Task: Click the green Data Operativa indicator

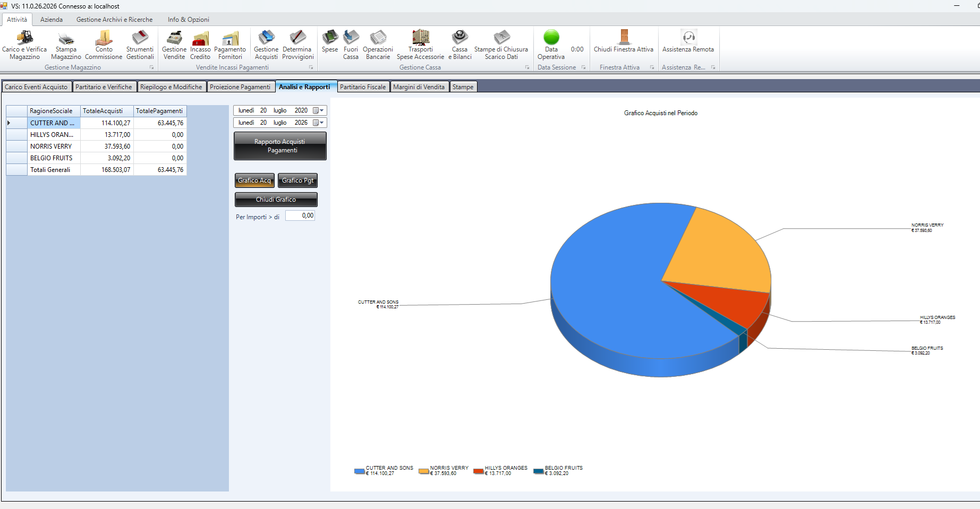Action: [x=551, y=37]
